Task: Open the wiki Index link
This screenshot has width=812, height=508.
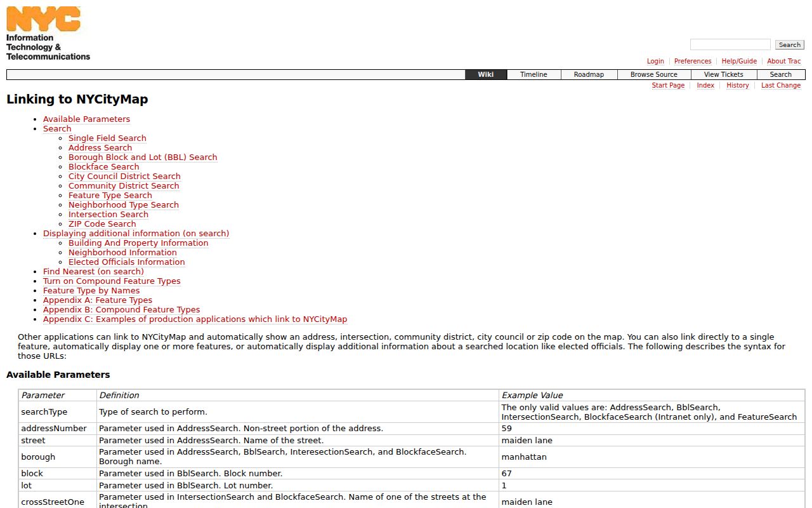Action: coord(705,86)
